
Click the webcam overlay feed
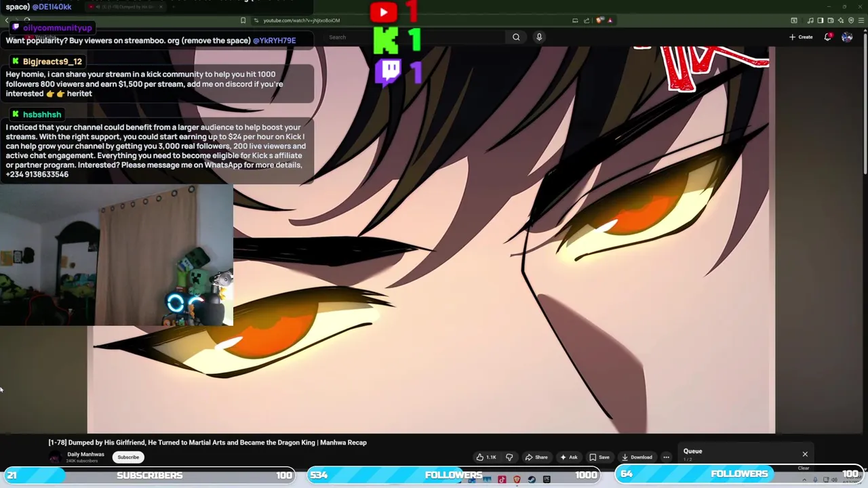pos(117,255)
